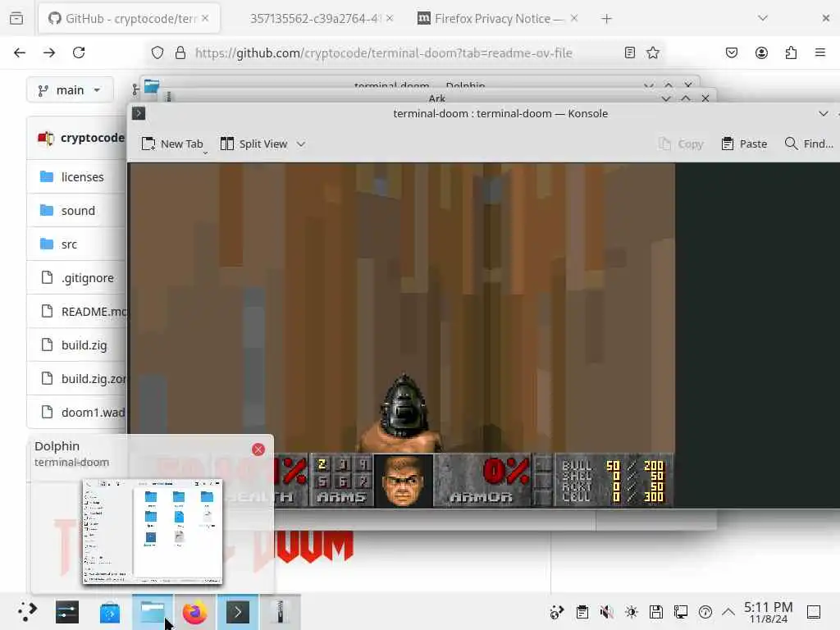
Task: Open brightness and color tray icon
Action: (x=632, y=612)
